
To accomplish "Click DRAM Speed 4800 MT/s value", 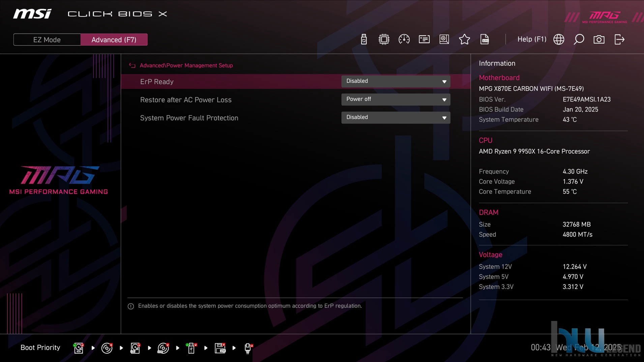I will coord(577,235).
